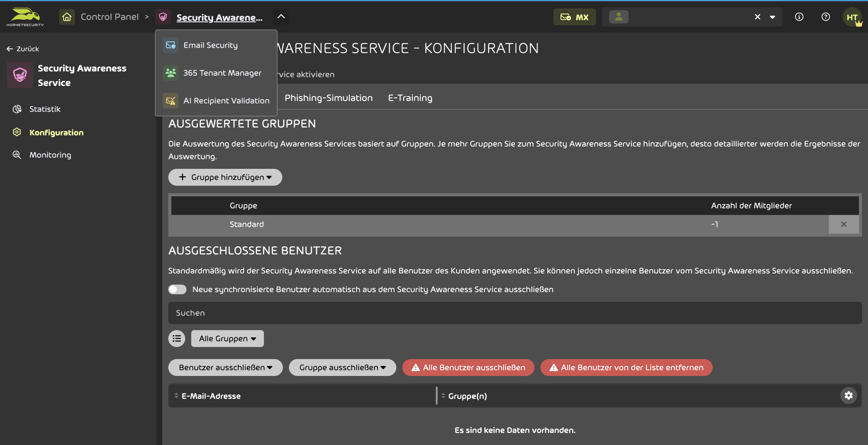The height and width of the screenshot is (445, 868).
Task: Open the help question mark icon
Action: 825,17
